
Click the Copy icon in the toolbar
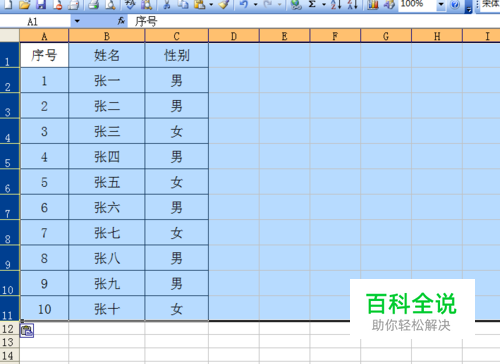tap(183, 4)
